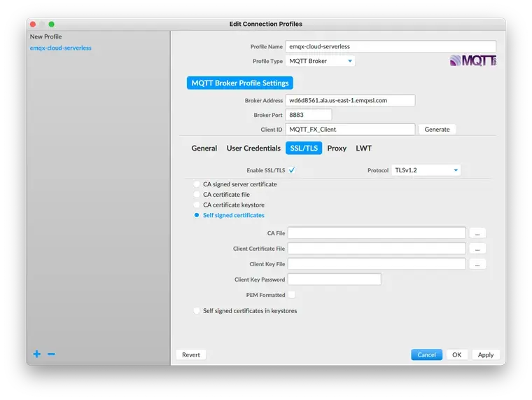Close the Edit Connection Profiles window
The height and width of the screenshot is (400, 532).
point(33,24)
